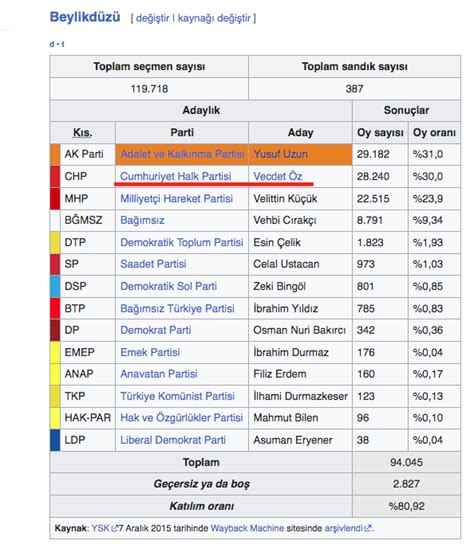Viewport: 474px width, 560px height.
Task: Click the 'kaynağı değiştir' link
Action: [214, 18]
